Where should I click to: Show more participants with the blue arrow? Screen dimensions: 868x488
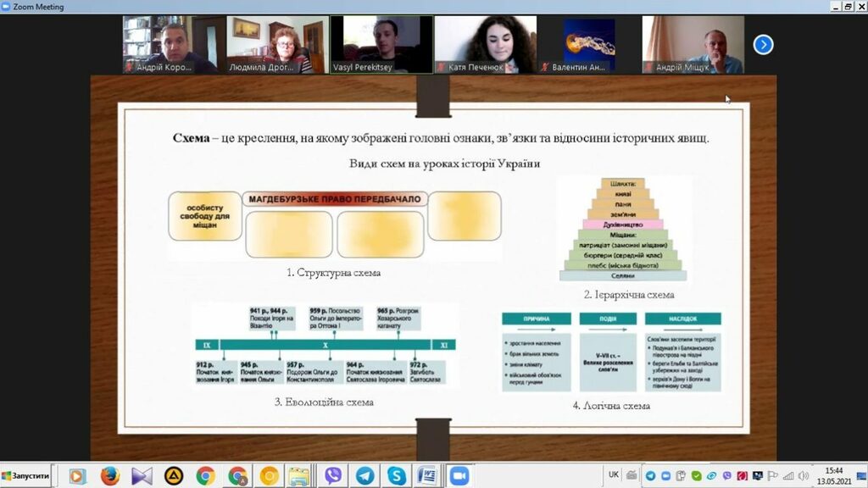coord(763,45)
